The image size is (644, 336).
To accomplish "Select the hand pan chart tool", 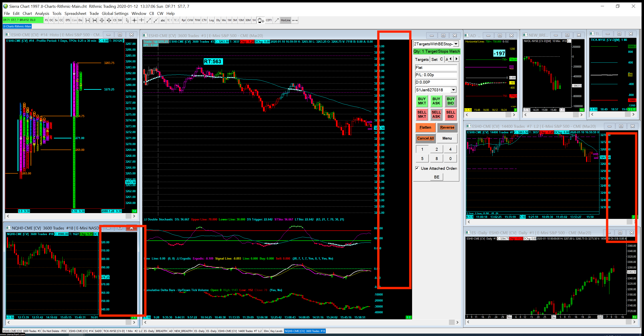I will coord(261,20).
